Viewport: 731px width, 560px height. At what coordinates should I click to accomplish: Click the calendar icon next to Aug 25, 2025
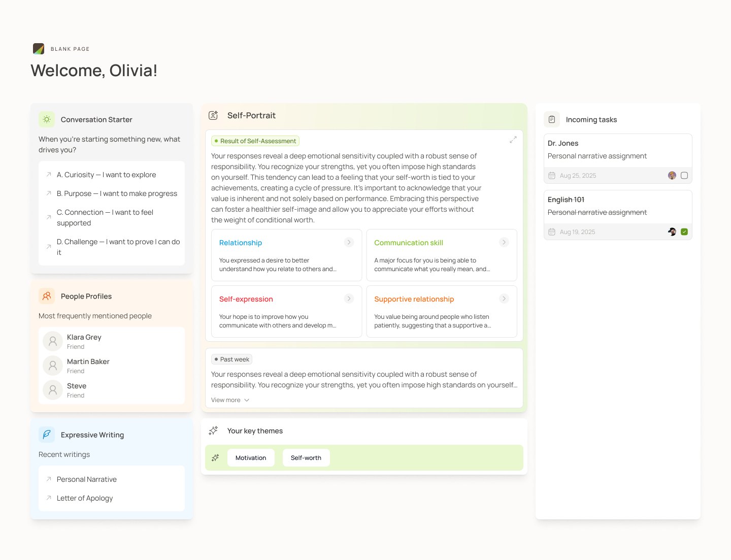click(x=552, y=176)
